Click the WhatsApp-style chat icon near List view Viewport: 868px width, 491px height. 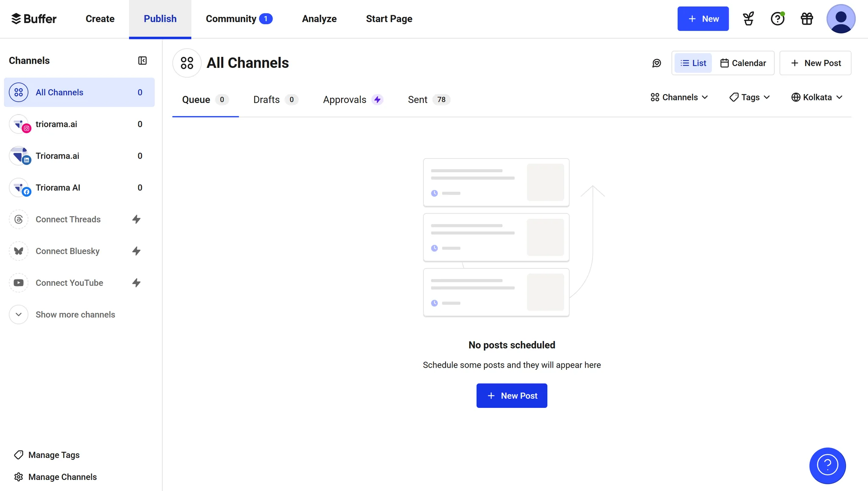[x=657, y=63]
